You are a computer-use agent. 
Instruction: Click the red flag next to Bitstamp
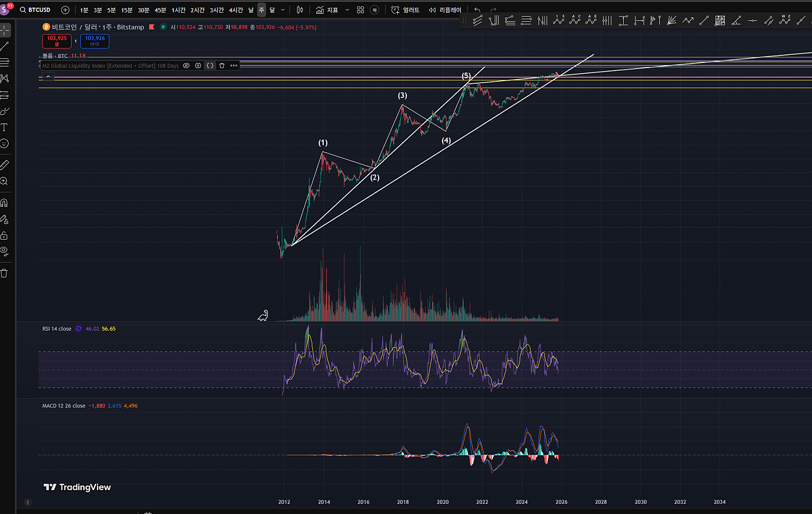pyautogui.click(x=152, y=27)
